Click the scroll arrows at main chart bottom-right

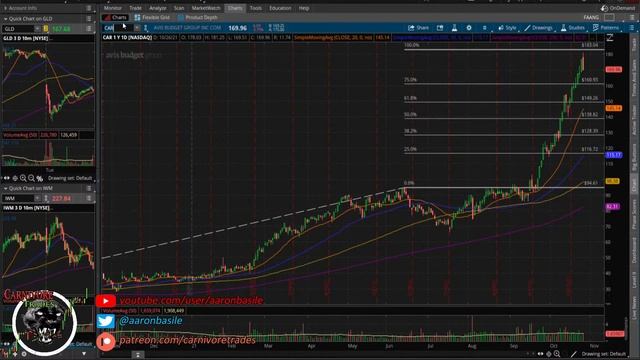pos(540,354)
